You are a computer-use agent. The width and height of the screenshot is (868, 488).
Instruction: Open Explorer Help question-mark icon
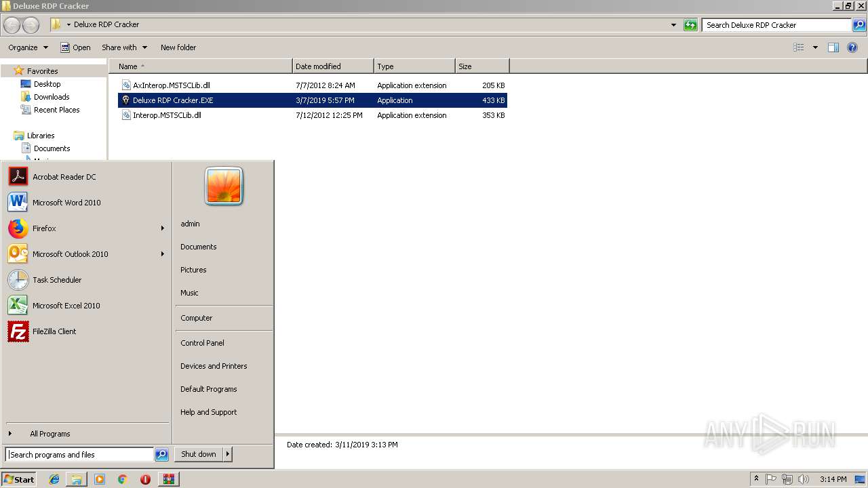tap(853, 47)
